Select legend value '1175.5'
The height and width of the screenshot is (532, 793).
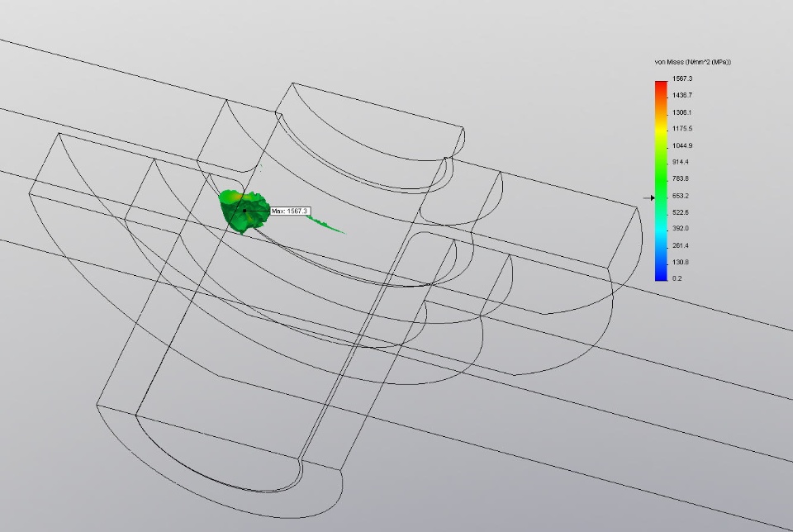[x=682, y=128]
